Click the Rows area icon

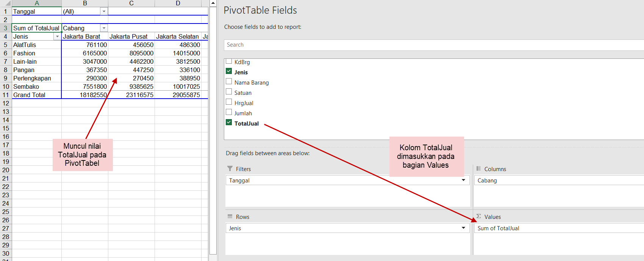click(230, 217)
